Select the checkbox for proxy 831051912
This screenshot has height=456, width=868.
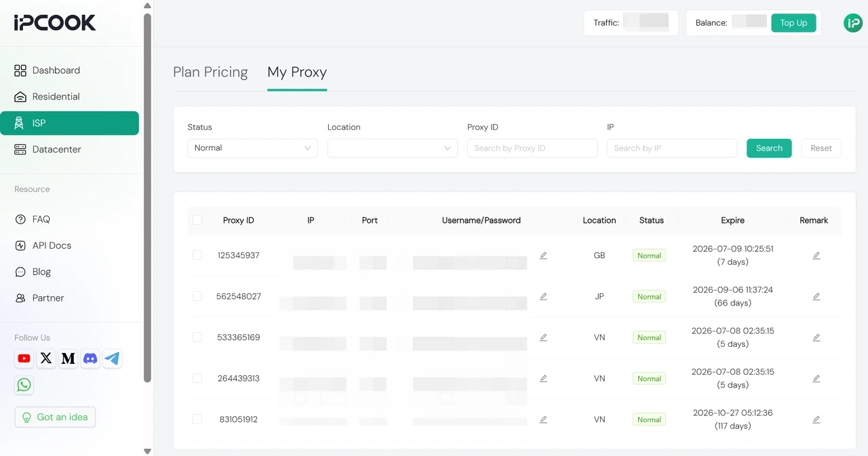tap(197, 419)
